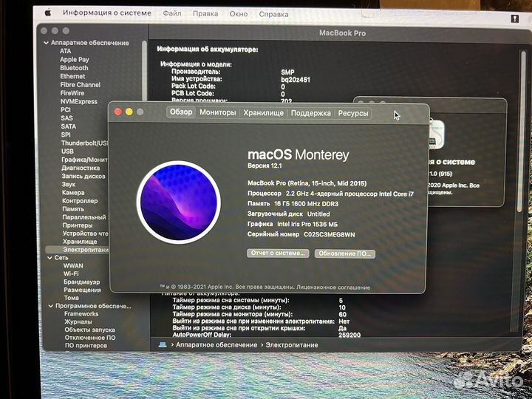Click the main report pane vertical scrollbar
532x399 pixels.
[x=522, y=132]
